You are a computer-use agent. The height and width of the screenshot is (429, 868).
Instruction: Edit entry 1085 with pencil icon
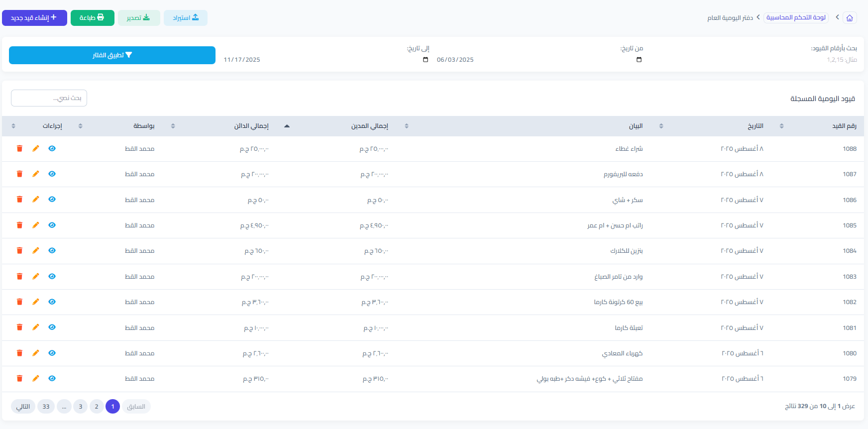tap(36, 225)
